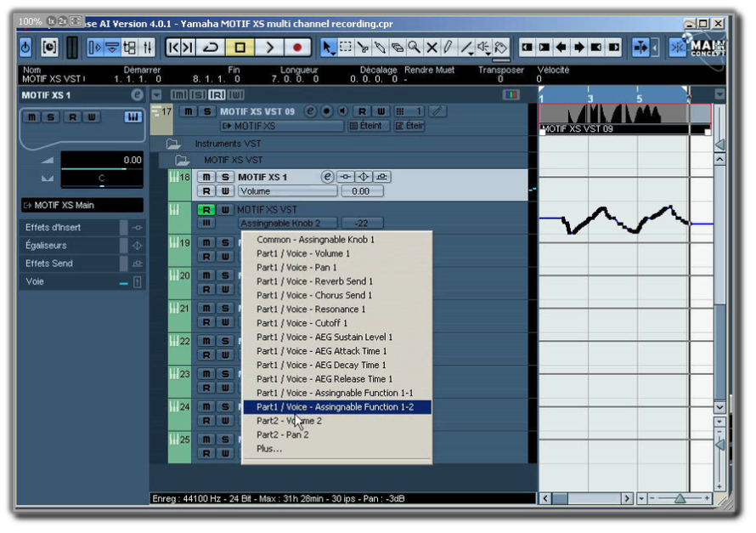Expand the Instruments VST folder
756x533 pixels.
tap(173, 144)
